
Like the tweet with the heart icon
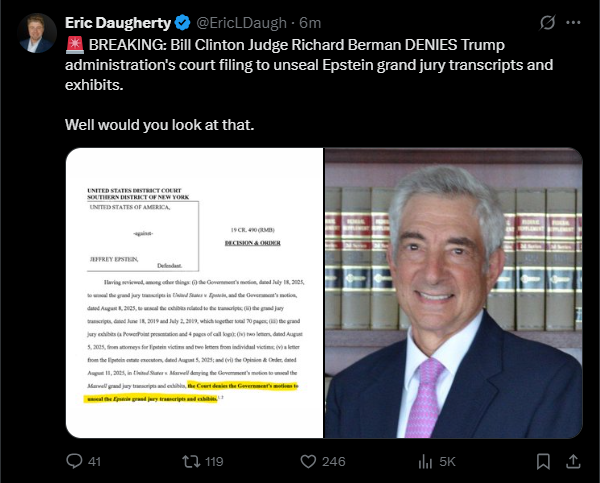[x=308, y=462]
